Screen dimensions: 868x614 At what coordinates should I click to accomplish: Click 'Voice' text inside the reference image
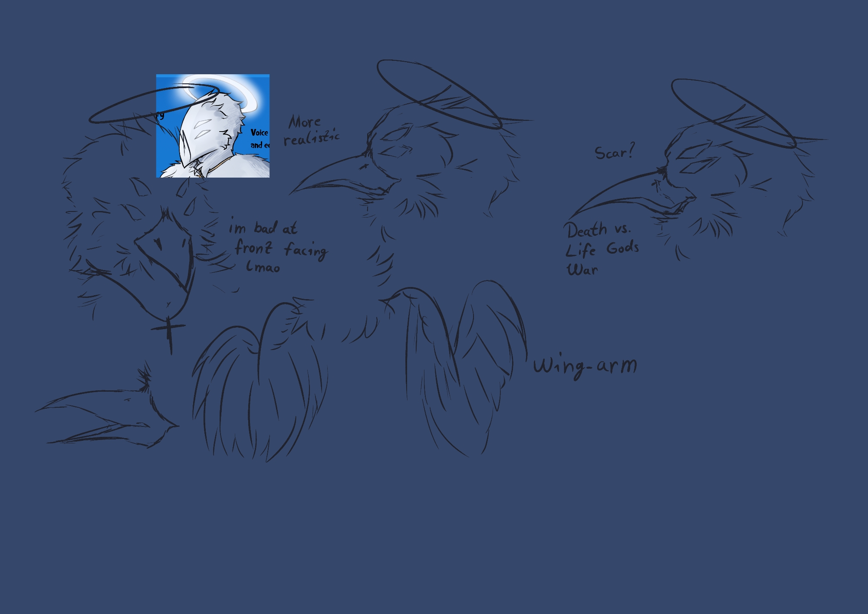pos(260,133)
